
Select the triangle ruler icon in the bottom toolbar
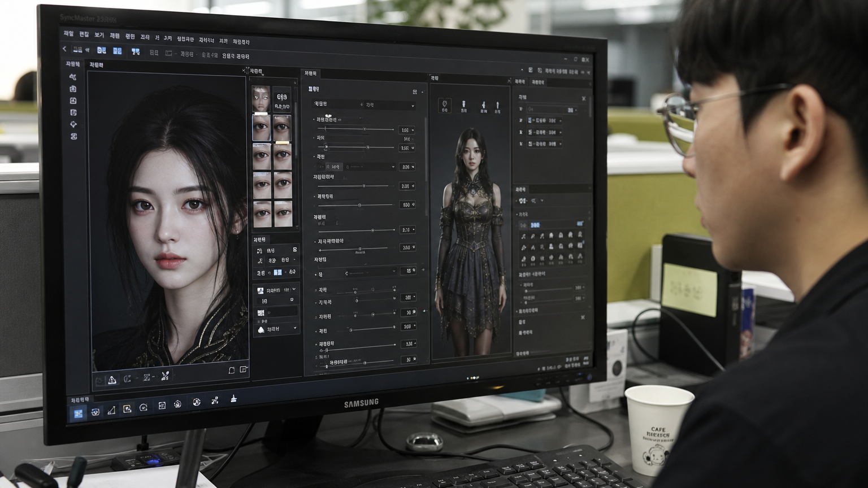[111, 411]
